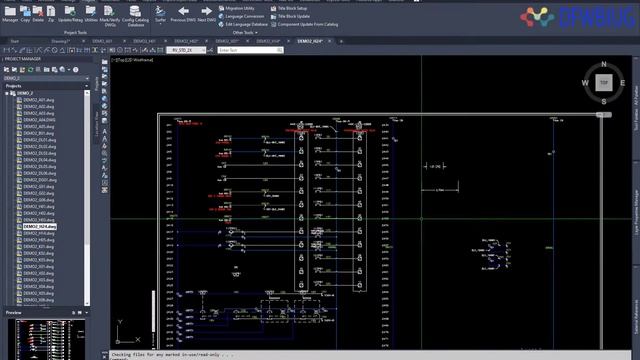640x360 pixels.
Task: Click icon right of the RV_STD_2X dropdown
Action: pos(210,50)
